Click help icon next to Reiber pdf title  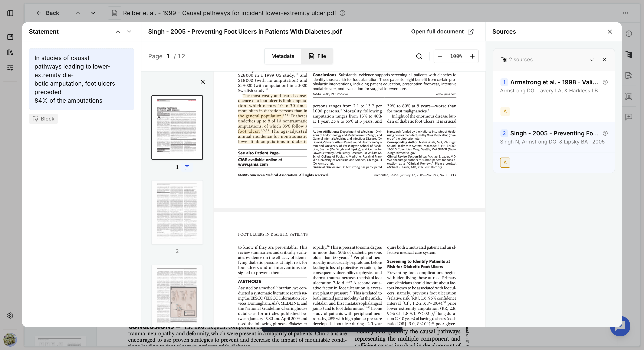coord(342,13)
